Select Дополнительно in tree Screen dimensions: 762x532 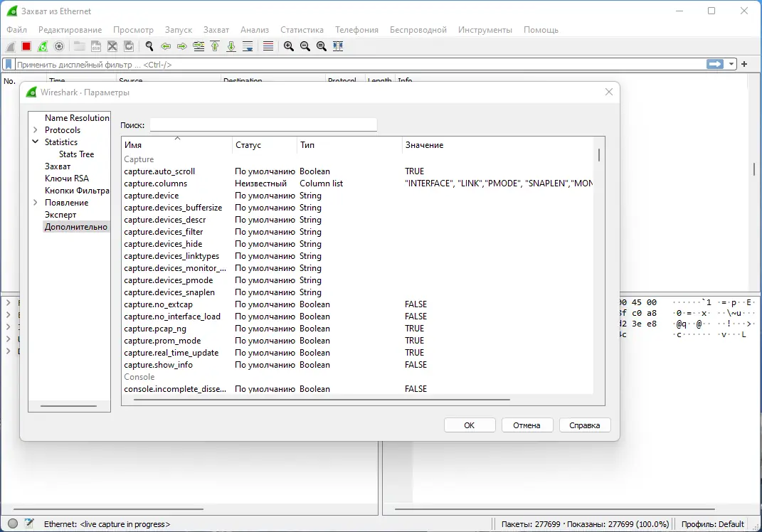click(76, 227)
